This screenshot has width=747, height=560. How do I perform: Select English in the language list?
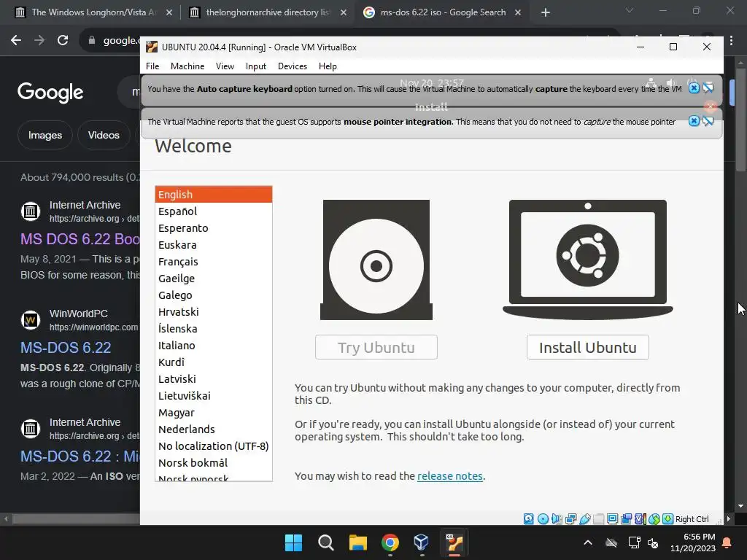click(x=214, y=194)
